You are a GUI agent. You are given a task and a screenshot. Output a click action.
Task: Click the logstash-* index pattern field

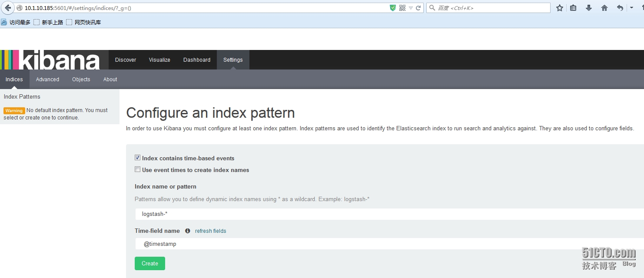(x=389, y=214)
